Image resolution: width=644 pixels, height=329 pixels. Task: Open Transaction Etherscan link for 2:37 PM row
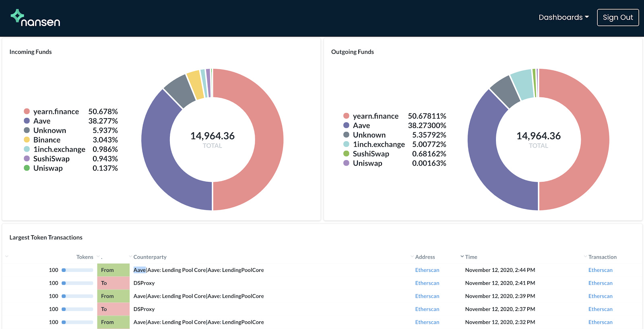[x=600, y=309]
